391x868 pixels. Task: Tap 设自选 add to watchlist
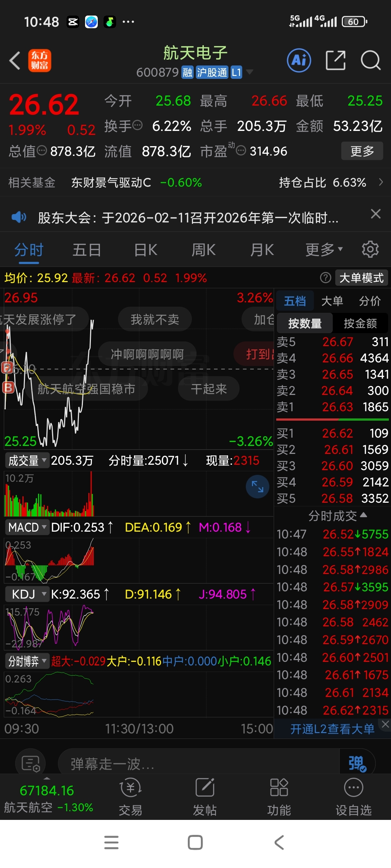pos(353,797)
